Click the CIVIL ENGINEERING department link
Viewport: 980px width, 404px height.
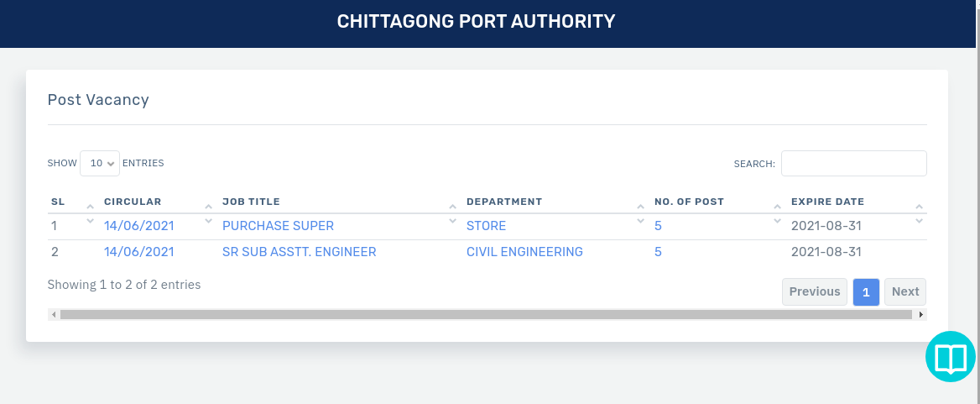pos(524,252)
